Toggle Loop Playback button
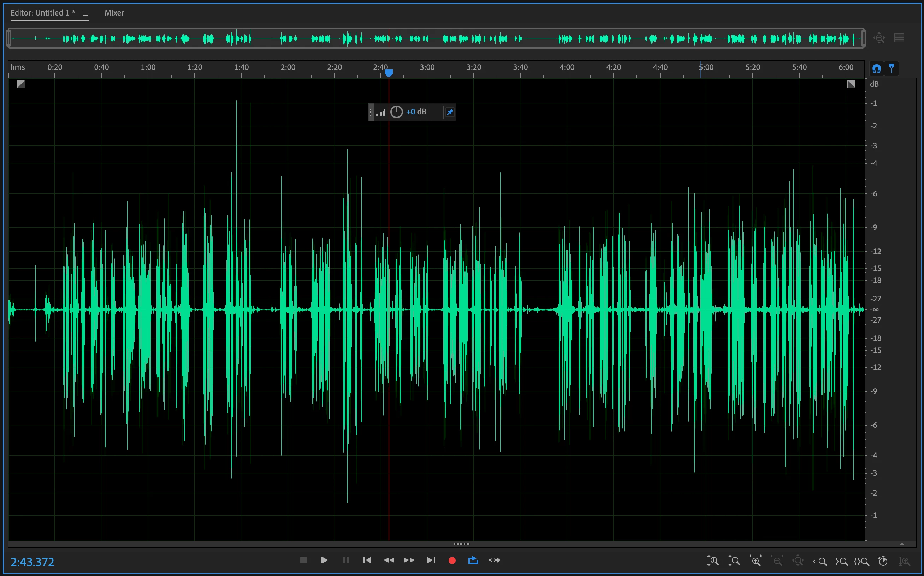The image size is (924, 576). click(x=473, y=560)
